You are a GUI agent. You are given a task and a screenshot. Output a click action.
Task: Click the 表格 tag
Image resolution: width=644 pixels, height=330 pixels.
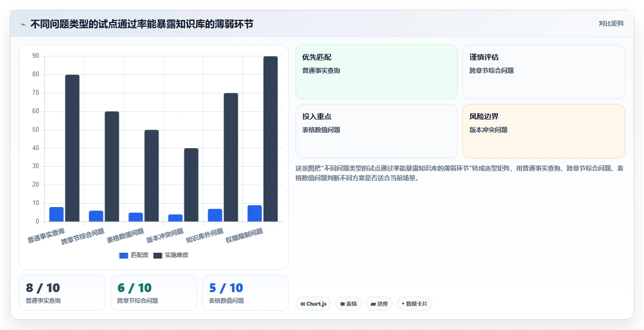[x=348, y=304]
